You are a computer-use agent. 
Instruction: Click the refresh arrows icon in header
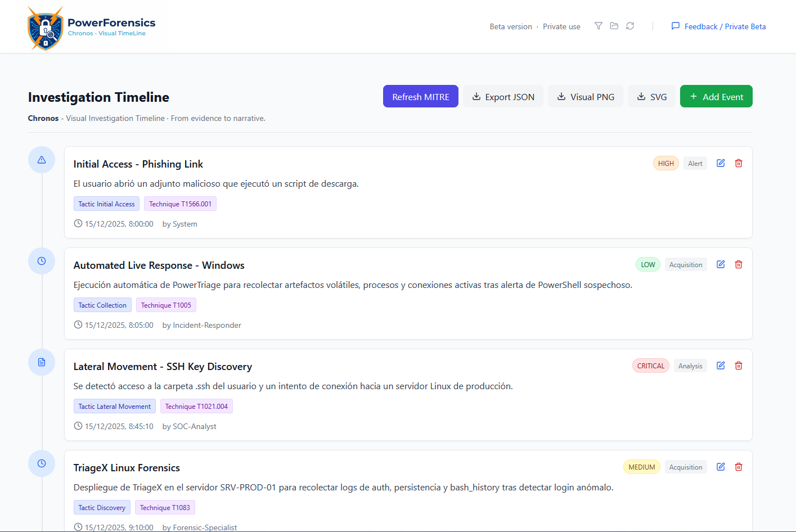[x=630, y=26]
